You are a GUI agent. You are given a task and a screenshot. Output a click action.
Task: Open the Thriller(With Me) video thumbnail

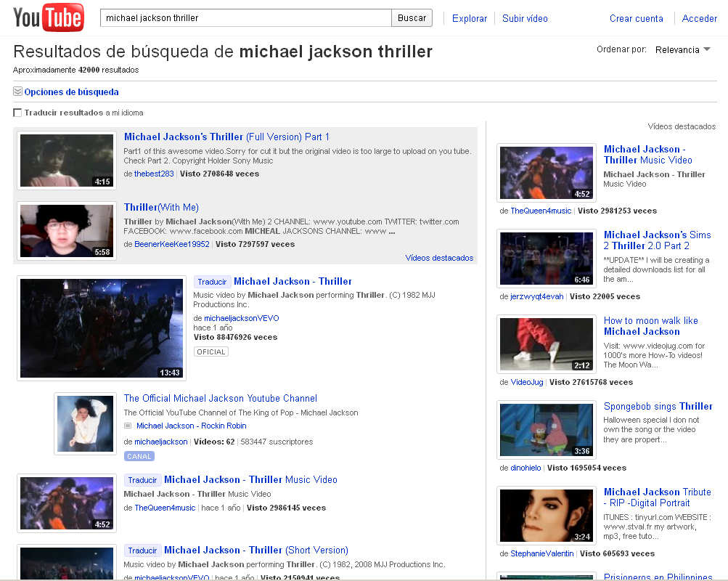[67, 231]
